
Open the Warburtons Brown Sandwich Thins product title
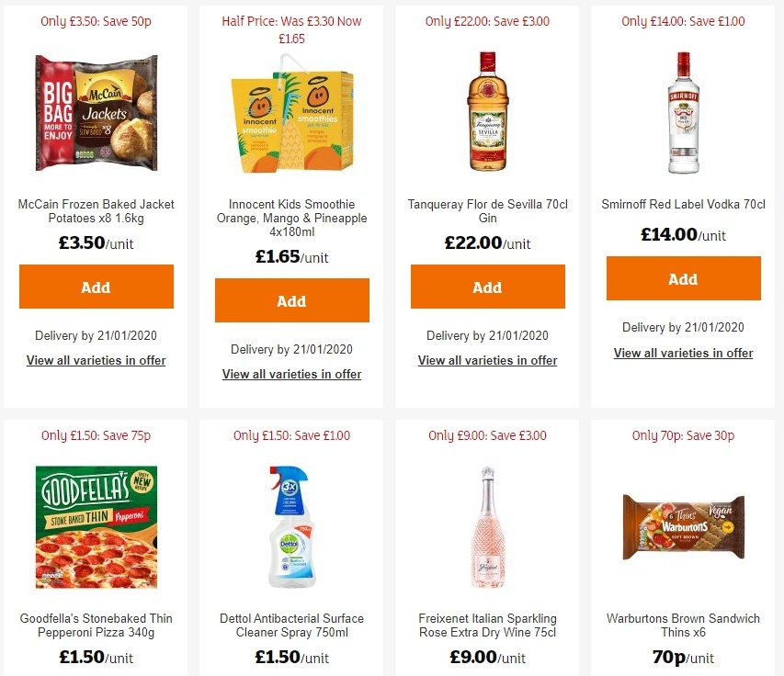click(683, 625)
